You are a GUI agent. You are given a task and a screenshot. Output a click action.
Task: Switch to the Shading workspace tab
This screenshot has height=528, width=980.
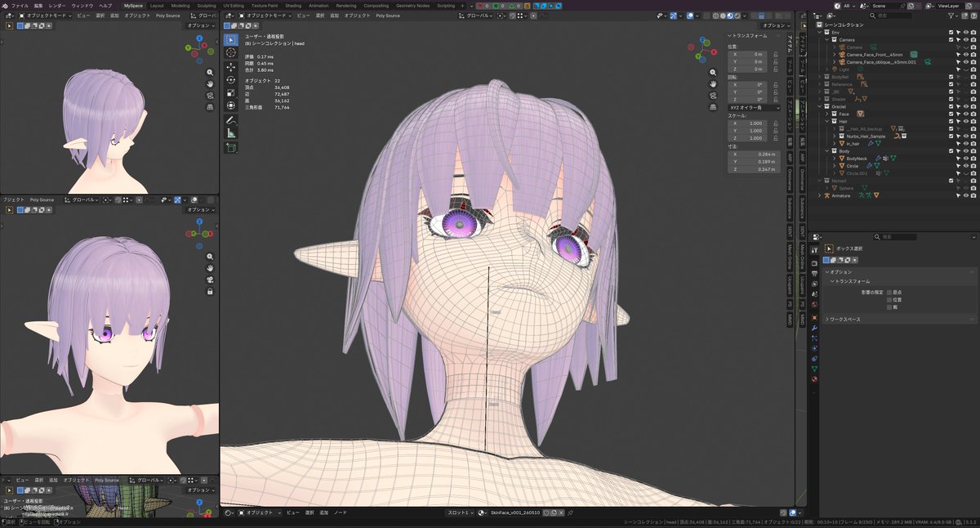[x=293, y=5]
